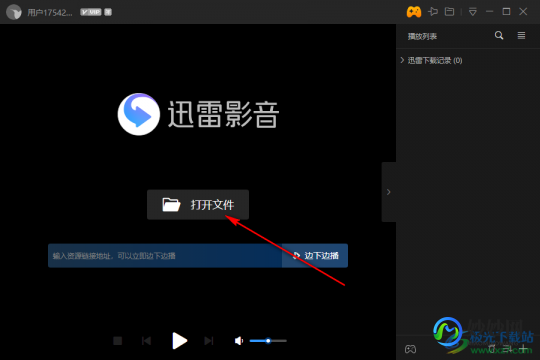This screenshot has height=360, width=540.
Task: Pin the window with the pushpin icon
Action: pyautogui.click(x=433, y=12)
